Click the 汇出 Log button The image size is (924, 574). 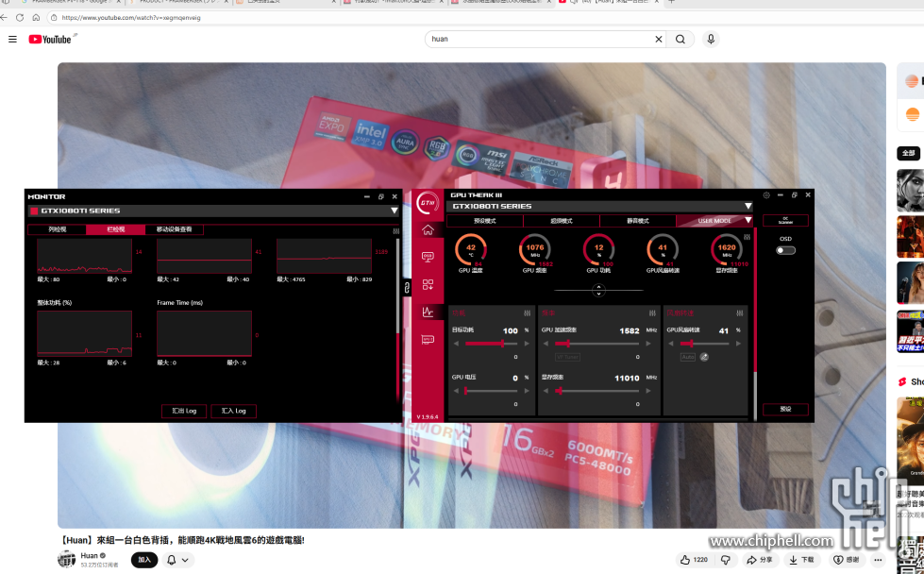coord(184,411)
